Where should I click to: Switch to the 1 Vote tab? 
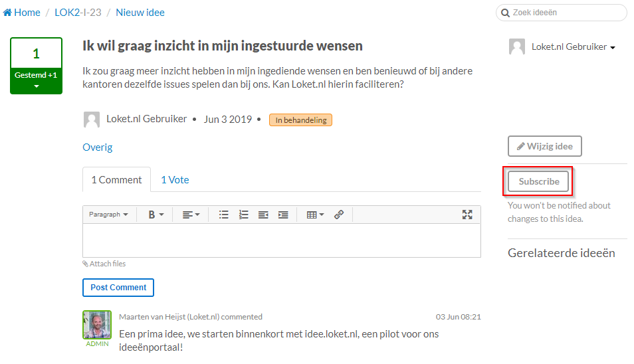click(175, 180)
